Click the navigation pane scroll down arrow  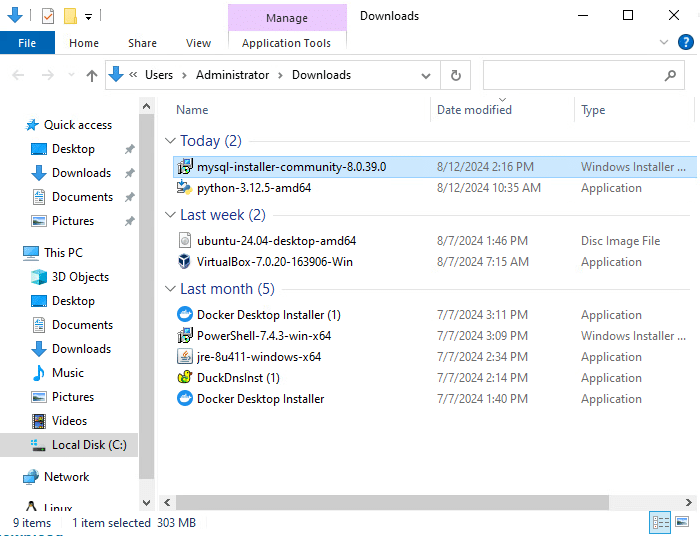(146, 503)
